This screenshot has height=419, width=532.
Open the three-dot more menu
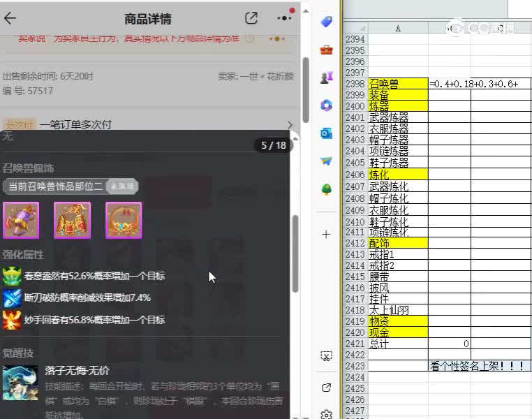284,18
